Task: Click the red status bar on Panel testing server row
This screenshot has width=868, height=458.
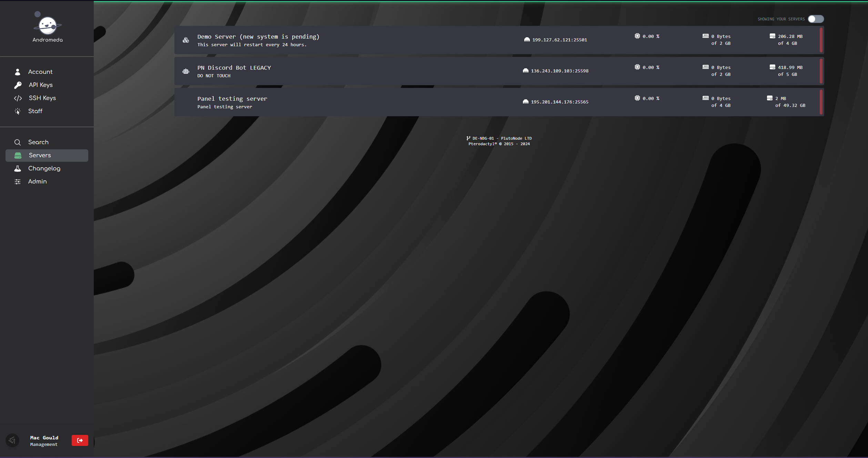Action: 821,102
